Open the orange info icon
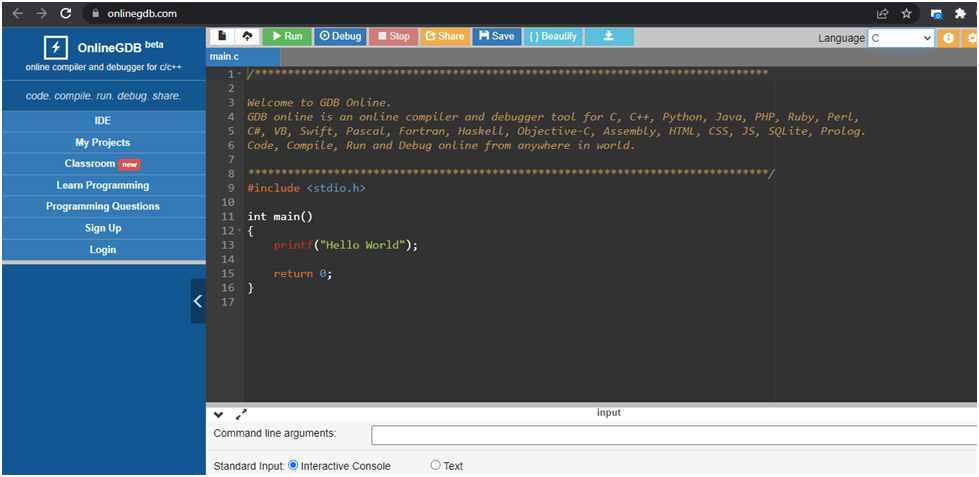The width and height of the screenshot is (979, 477). (x=949, y=38)
